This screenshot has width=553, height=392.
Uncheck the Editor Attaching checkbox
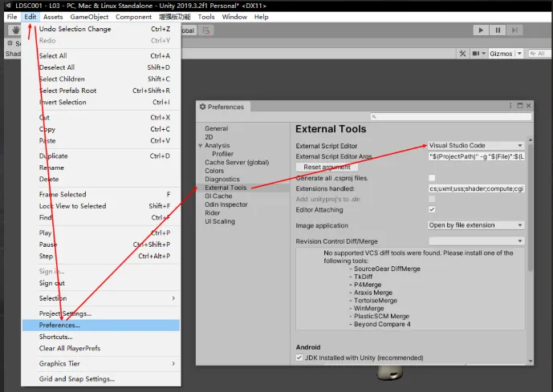pos(432,209)
